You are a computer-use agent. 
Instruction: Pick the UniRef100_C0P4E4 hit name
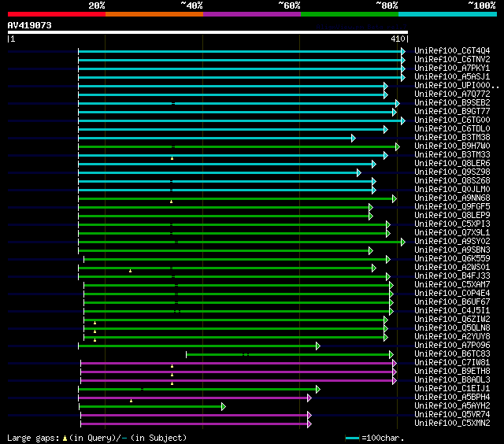pyautogui.click(x=452, y=294)
